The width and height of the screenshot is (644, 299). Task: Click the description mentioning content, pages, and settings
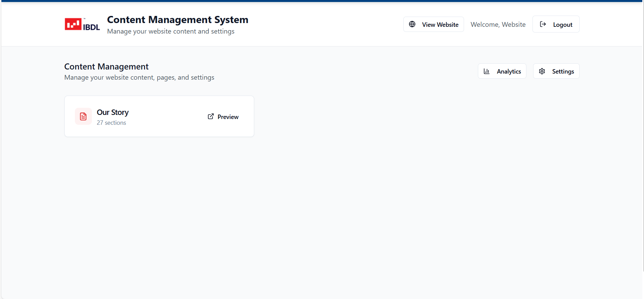tap(139, 77)
